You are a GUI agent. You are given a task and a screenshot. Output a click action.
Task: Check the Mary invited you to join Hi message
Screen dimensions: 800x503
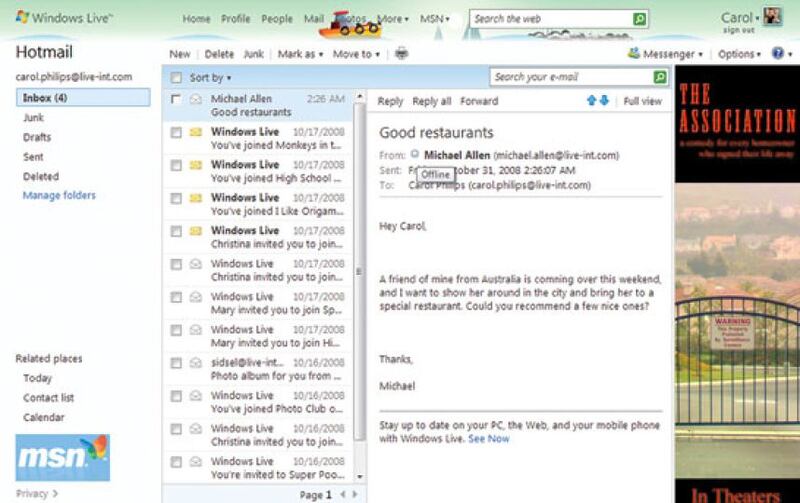(x=176, y=330)
